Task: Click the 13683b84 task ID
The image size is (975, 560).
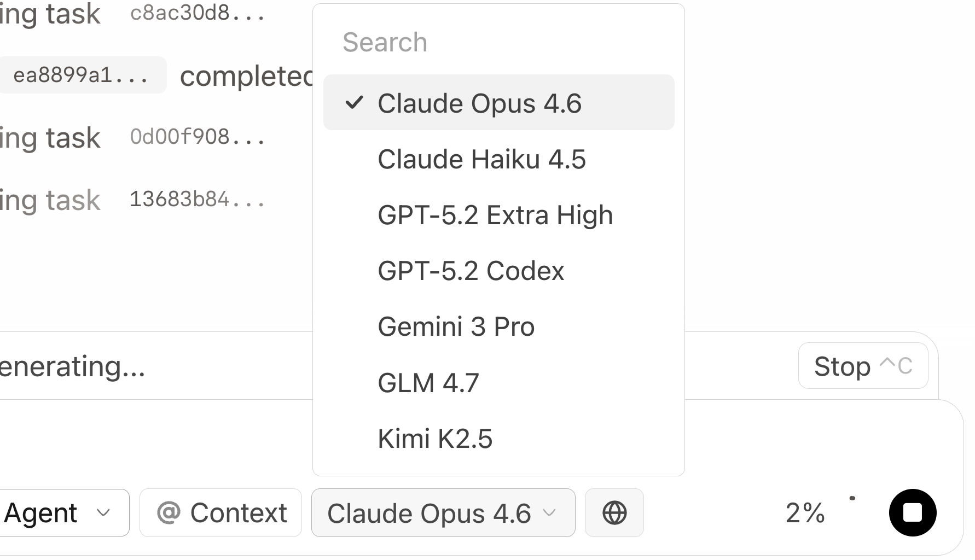Action: 197,200
